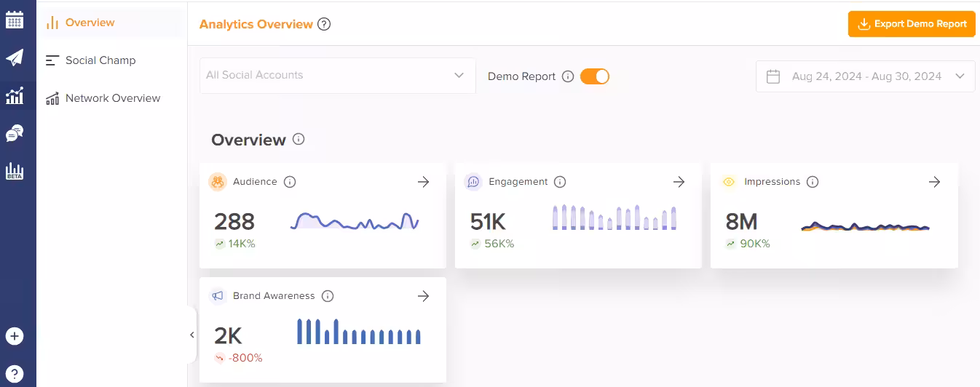980x387 pixels.
Task: Click the Impressions eye icon
Action: click(729, 182)
